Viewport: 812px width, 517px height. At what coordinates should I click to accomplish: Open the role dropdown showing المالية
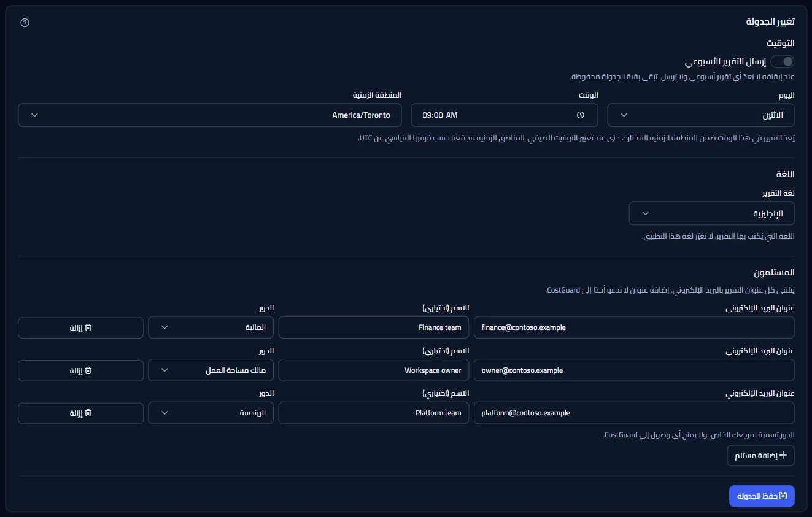tap(211, 327)
